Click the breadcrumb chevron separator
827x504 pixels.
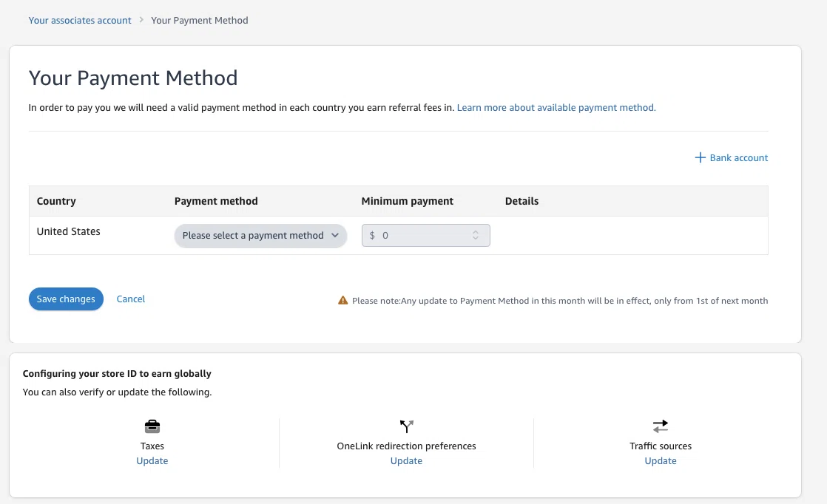coord(141,20)
